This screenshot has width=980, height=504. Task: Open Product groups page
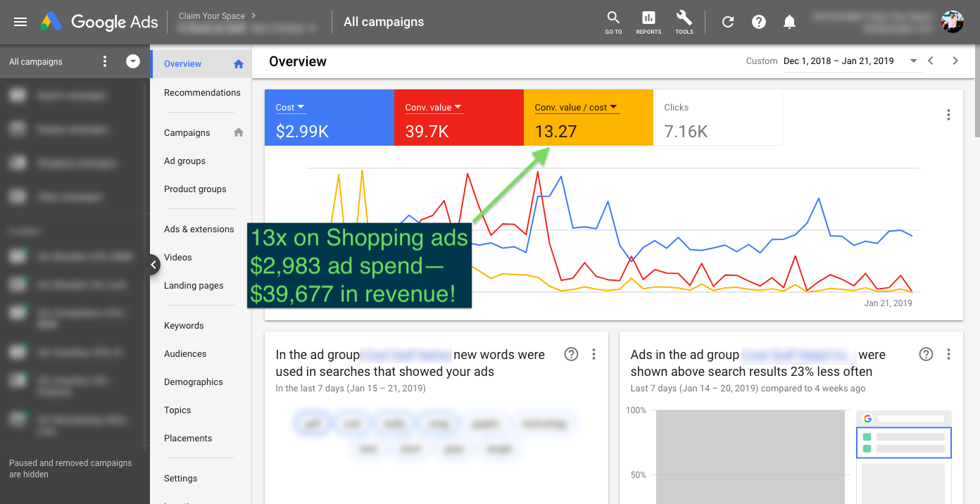point(195,189)
